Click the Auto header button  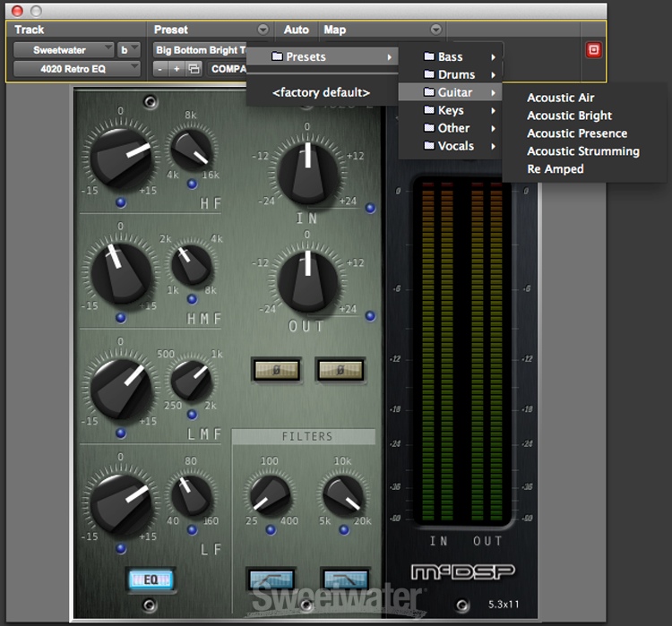[297, 30]
